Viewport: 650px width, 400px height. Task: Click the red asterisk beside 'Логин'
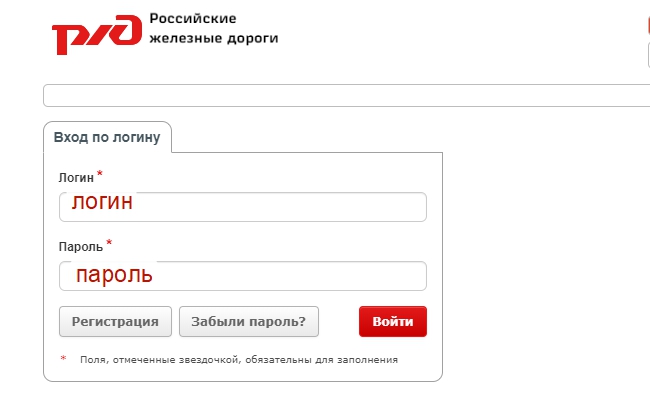pyautogui.click(x=100, y=174)
